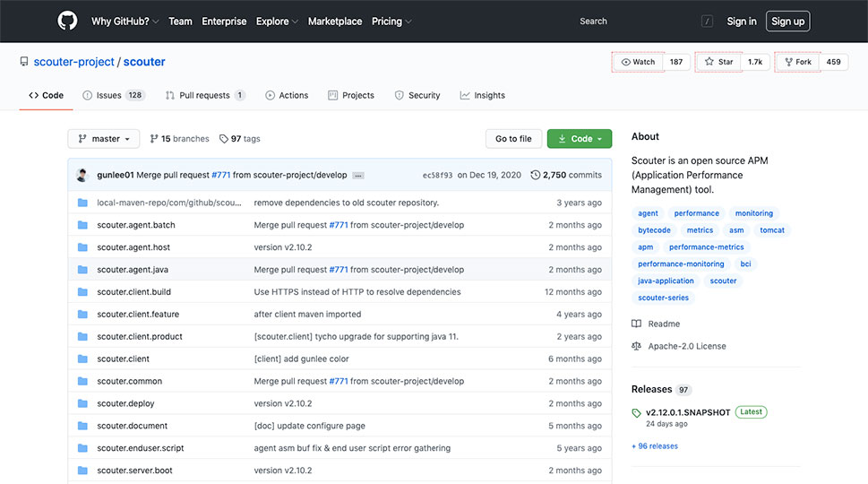Open the scouter.client.product folder name
The height and width of the screenshot is (484, 868).
pyautogui.click(x=140, y=337)
